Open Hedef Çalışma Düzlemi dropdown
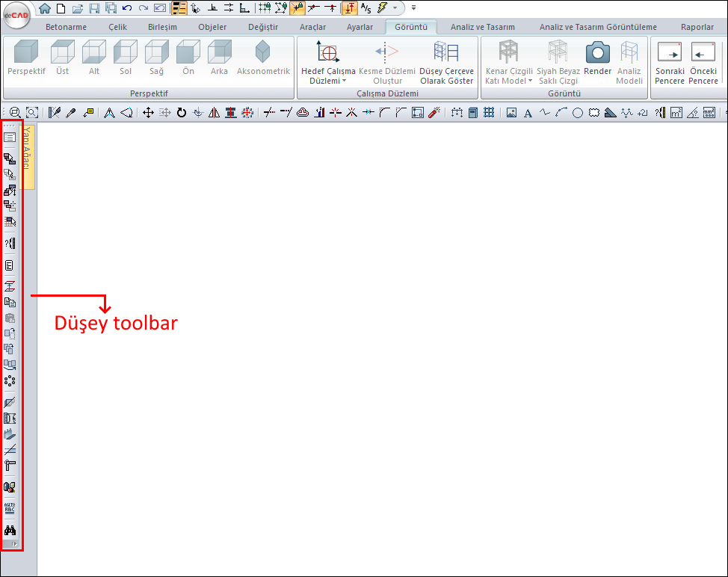Viewport: 728px width, 577px height. click(x=328, y=62)
